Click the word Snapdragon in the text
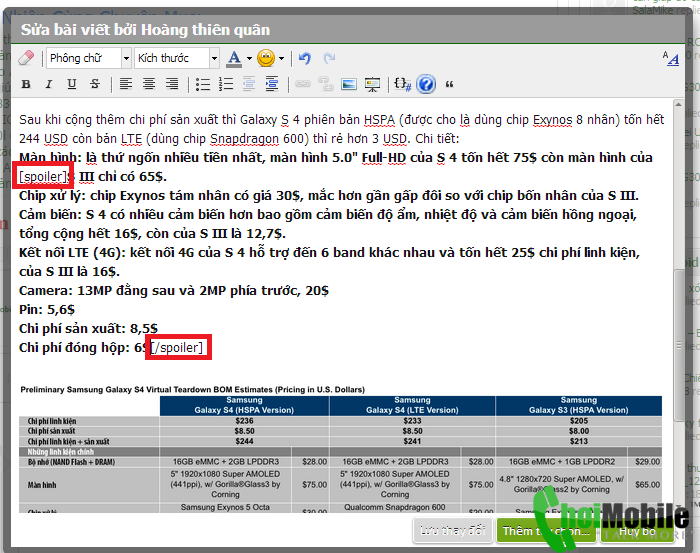Screen dimensions: 700x553 click(245, 139)
